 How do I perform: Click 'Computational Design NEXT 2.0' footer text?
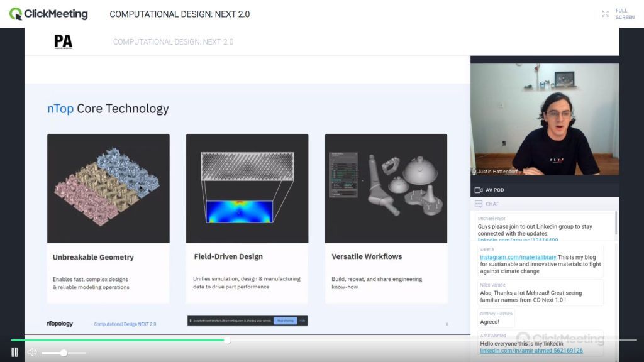click(125, 324)
